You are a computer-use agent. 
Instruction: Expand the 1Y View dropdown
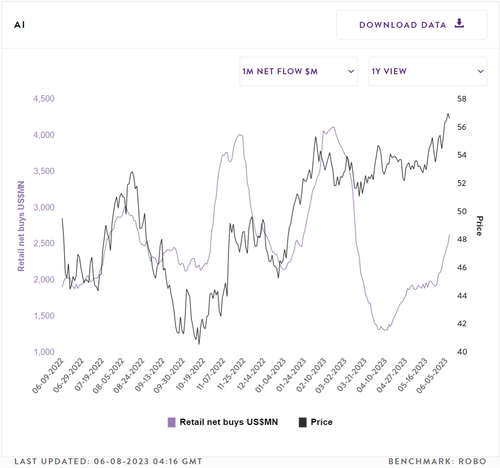pos(428,71)
